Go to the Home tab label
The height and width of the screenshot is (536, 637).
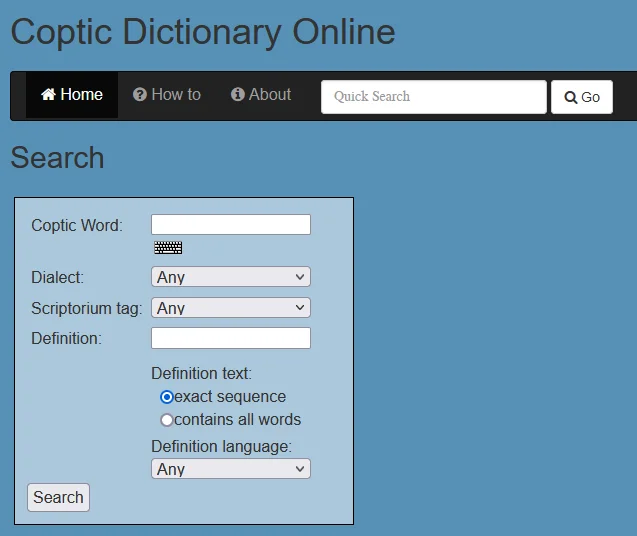pyautogui.click(x=81, y=95)
